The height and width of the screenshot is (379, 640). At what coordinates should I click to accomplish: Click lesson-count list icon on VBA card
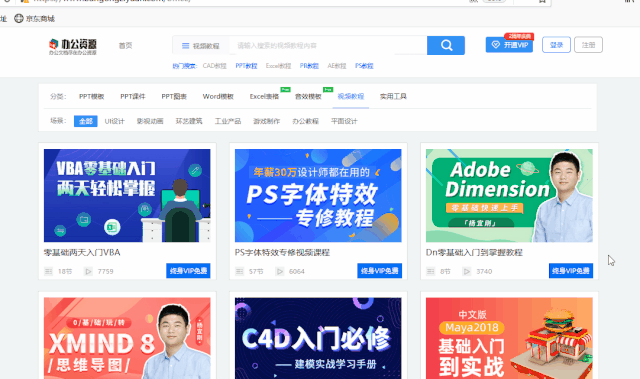[x=48, y=271]
